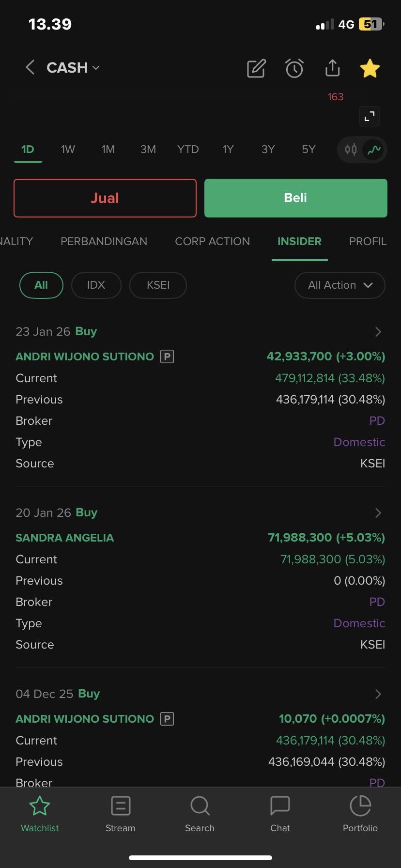
Task: Set a price alert with alarm icon
Action: 294,68
